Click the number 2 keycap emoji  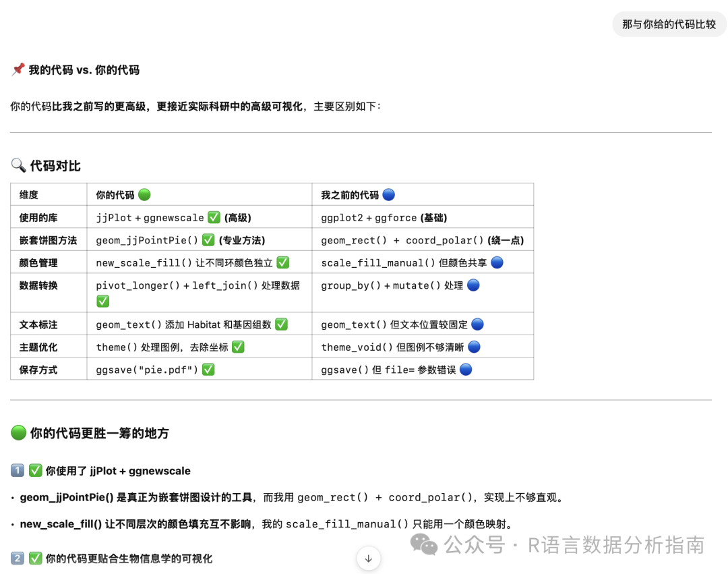(17, 558)
